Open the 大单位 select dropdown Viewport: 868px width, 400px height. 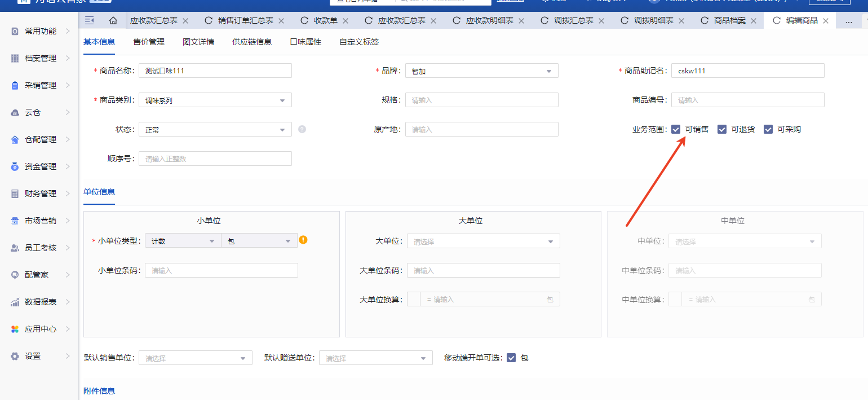click(483, 241)
